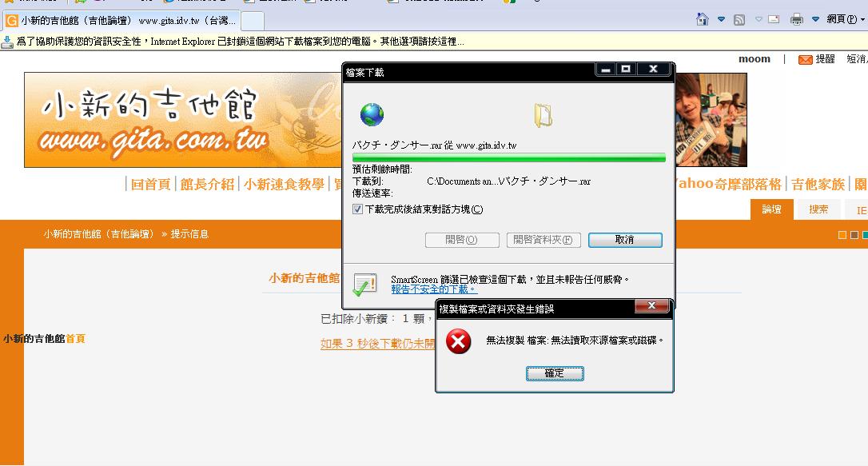Click the green download progress bar
Viewport: 868px width, 466px height.
pyautogui.click(x=509, y=157)
